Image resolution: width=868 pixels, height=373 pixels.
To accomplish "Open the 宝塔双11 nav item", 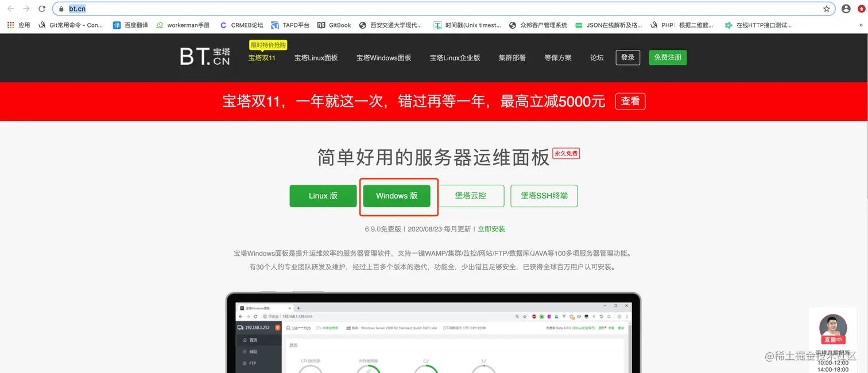I will [x=262, y=57].
